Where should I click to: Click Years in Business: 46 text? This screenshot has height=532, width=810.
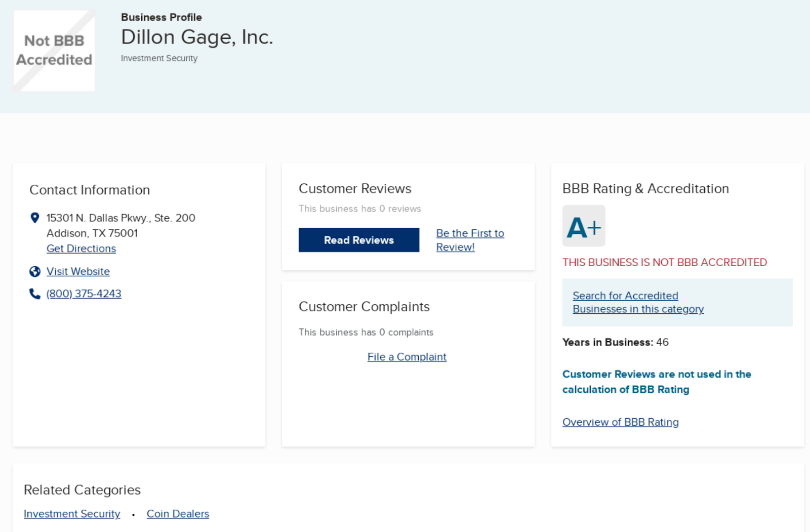click(616, 342)
